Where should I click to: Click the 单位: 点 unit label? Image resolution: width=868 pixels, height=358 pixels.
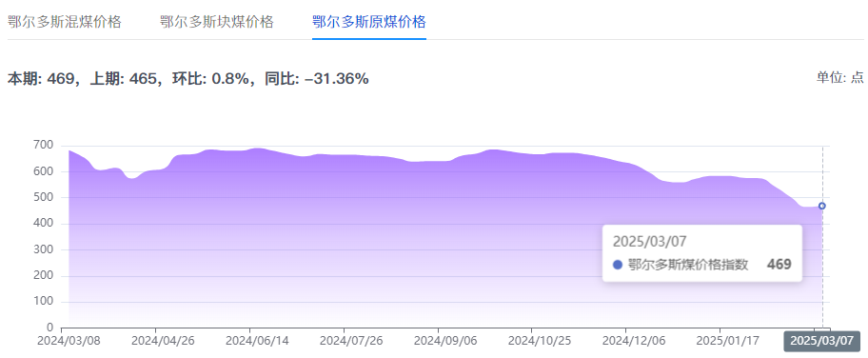839,77
